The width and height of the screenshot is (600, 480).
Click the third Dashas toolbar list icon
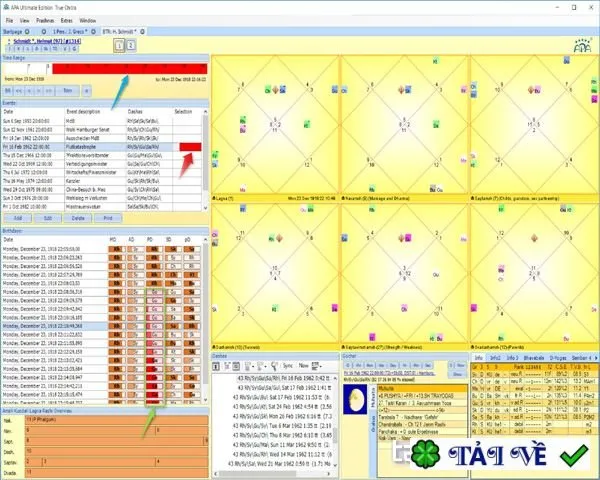pos(236,366)
